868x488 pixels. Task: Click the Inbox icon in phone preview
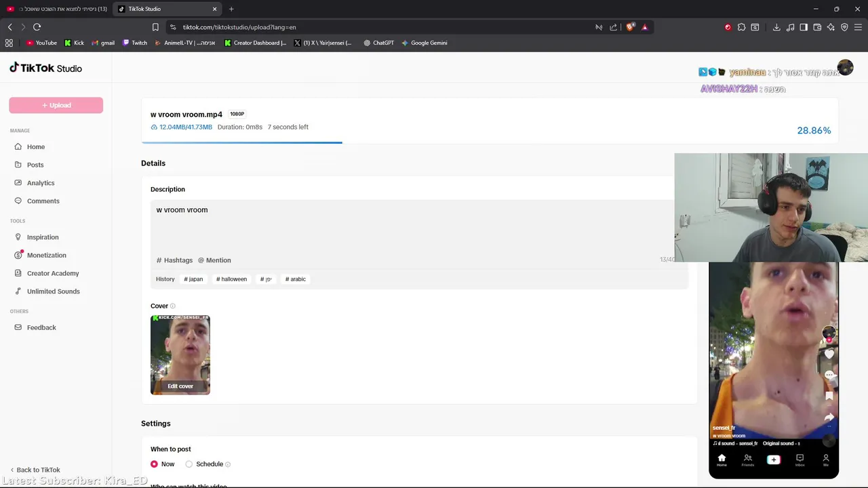pos(800,460)
